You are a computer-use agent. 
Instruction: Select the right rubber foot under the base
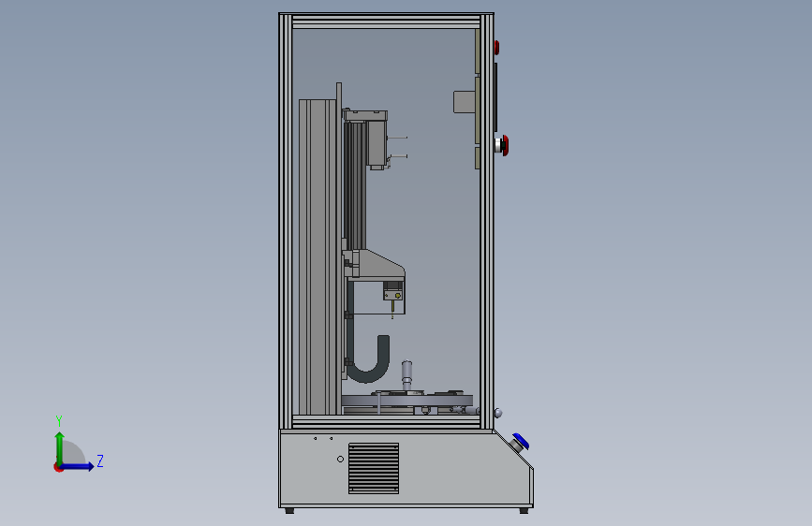[x=524, y=511]
